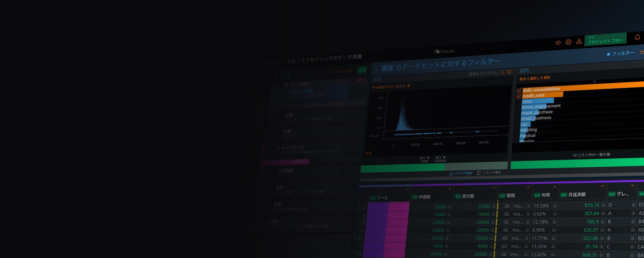Uncheck the debt_consolidation checkbox
The width and height of the screenshot is (644, 258).
point(519,91)
